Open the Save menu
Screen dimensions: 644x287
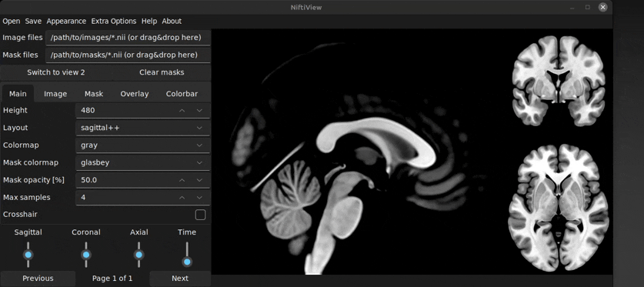(33, 21)
